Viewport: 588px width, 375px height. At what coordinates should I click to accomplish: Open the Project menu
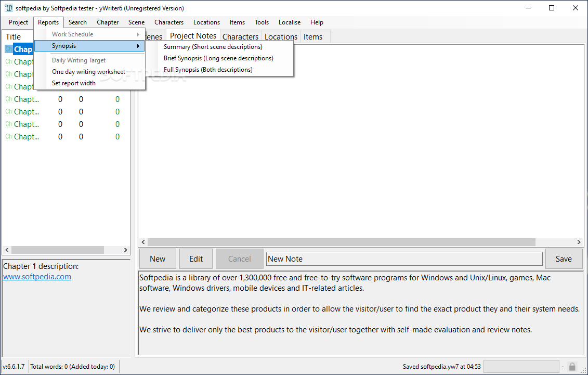click(x=18, y=22)
